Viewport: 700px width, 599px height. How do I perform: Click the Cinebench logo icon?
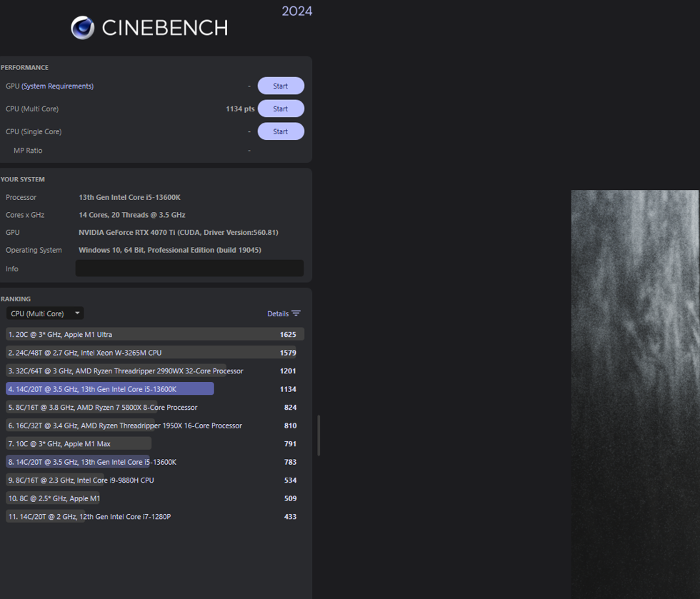click(83, 28)
